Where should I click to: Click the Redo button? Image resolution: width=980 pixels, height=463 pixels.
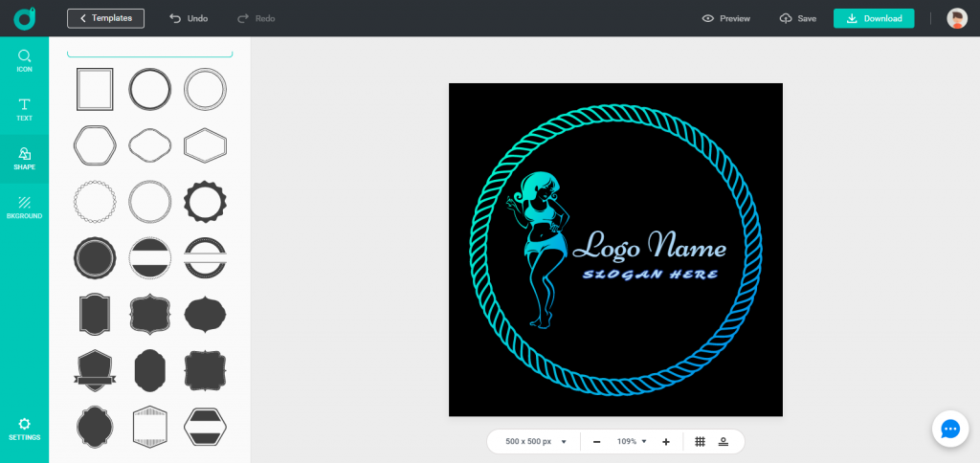pyautogui.click(x=256, y=18)
